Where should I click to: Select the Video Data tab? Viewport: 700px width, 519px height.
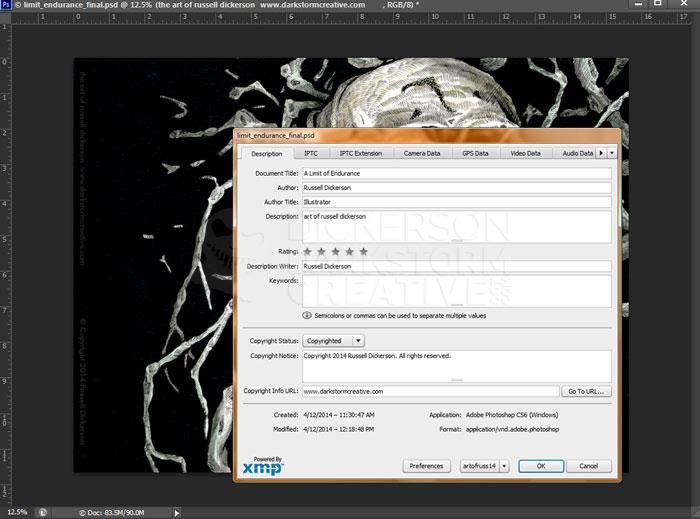[525, 153]
